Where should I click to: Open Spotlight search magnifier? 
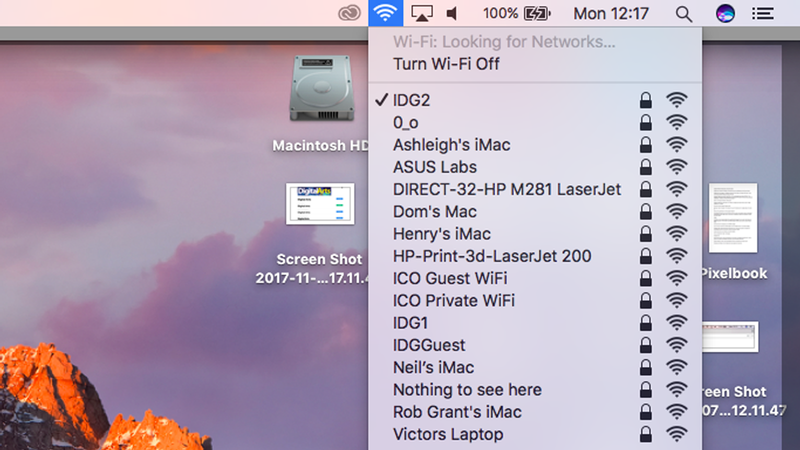point(684,14)
